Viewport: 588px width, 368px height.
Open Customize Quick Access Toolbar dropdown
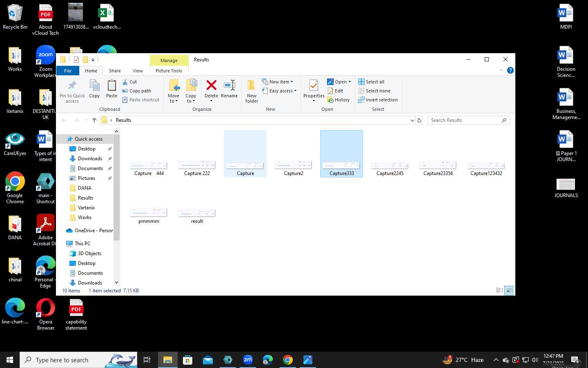93,60
